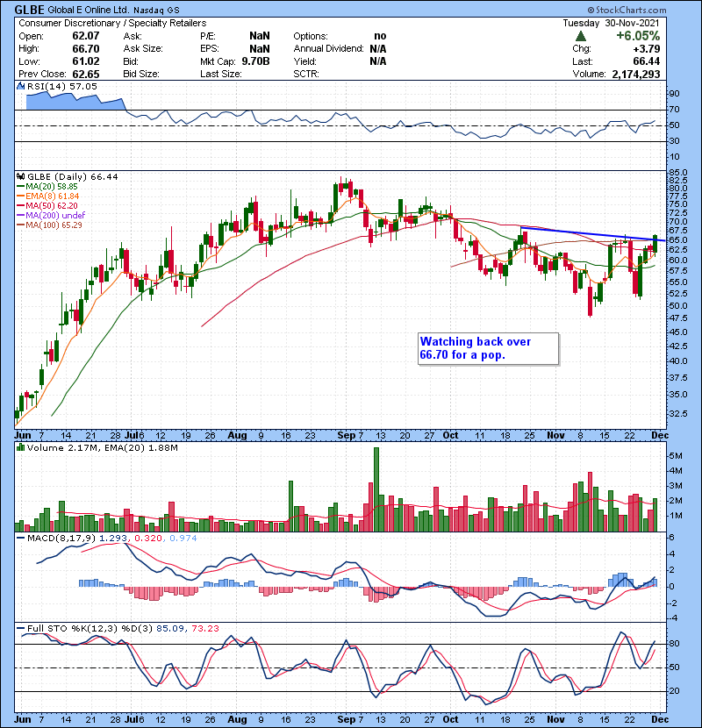Click the Prev Close value 62.65
The height and width of the screenshot is (728, 702).
(86, 74)
